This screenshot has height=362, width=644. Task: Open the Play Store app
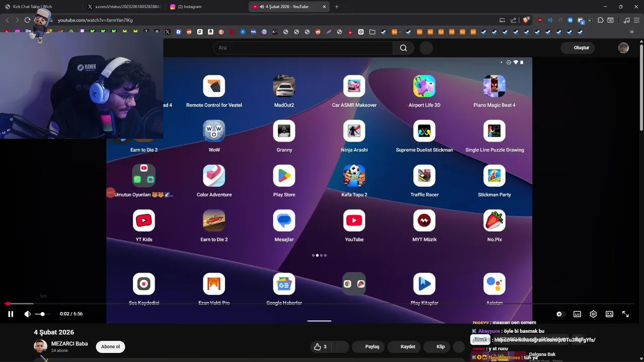(284, 176)
